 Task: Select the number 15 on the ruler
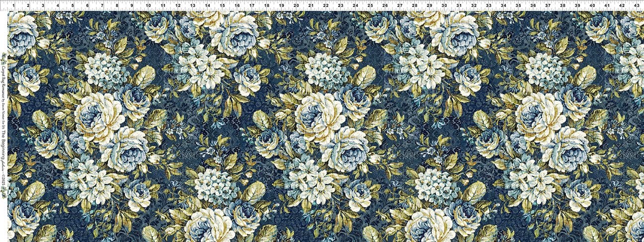pyautogui.click(x=222, y=5)
